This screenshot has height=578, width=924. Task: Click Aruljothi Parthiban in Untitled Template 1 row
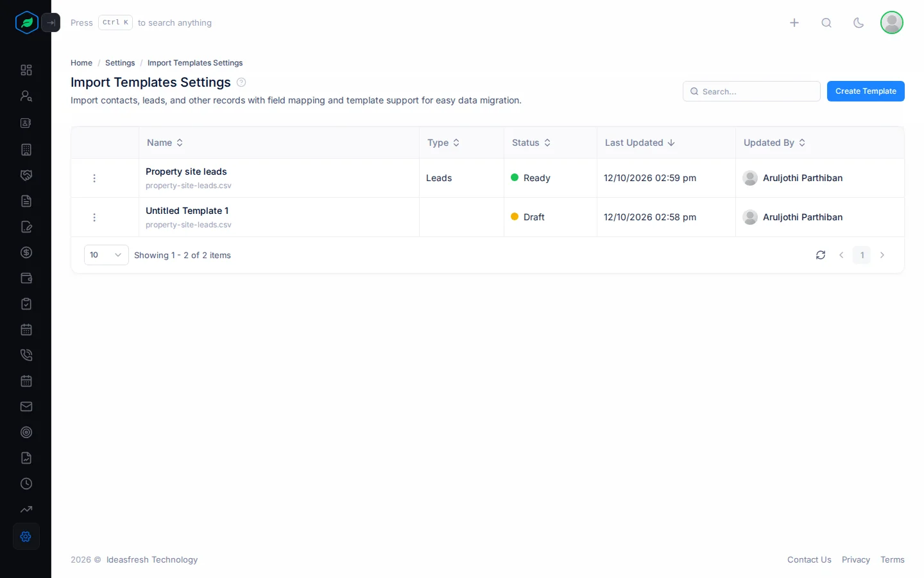pos(802,217)
